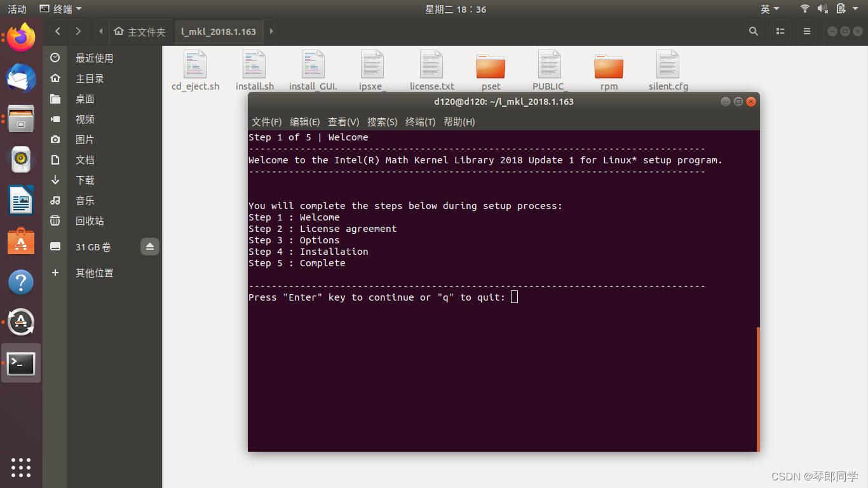Open 31 GB 卷 in sidebar
The width and height of the screenshot is (868, 488).
93,247
